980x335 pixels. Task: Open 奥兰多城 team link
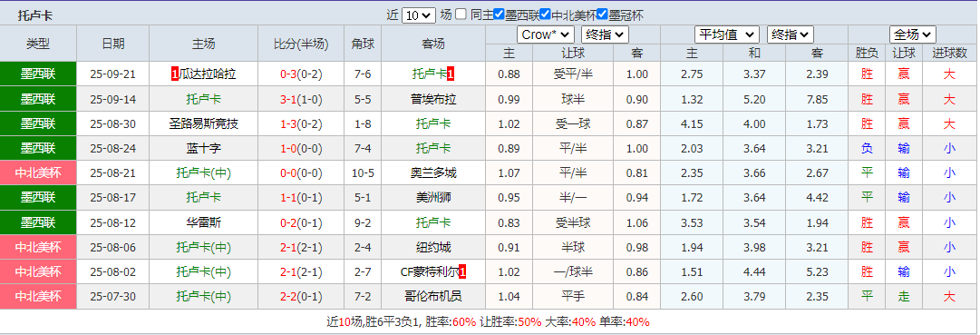click(433, 173)
